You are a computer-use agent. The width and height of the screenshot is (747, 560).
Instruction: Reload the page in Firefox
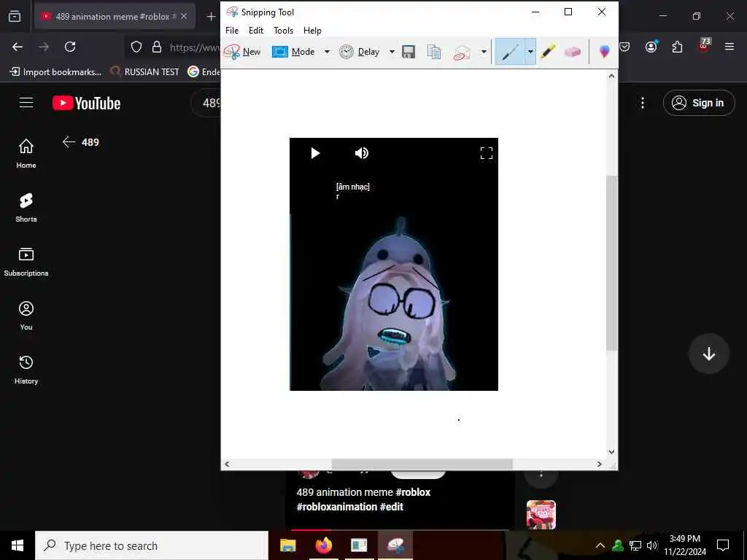pos(70,47)
